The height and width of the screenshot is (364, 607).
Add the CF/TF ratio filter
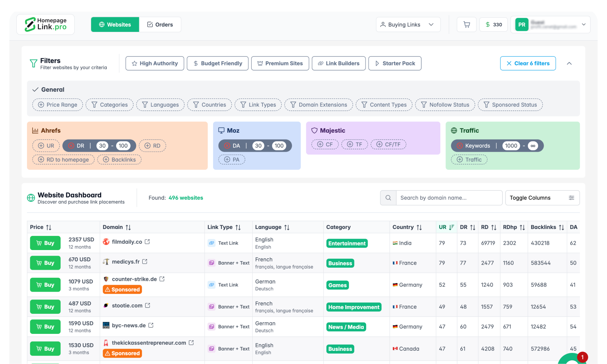click(388, 144)
